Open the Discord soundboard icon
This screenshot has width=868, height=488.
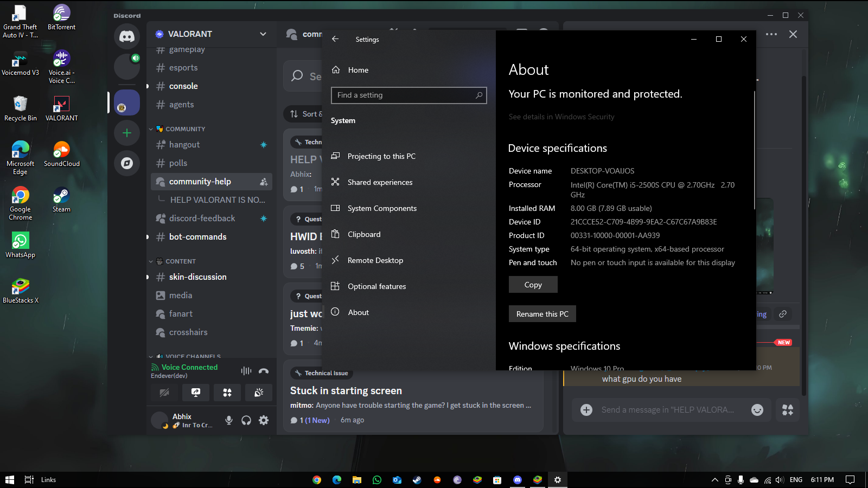[x=259, y=392]
